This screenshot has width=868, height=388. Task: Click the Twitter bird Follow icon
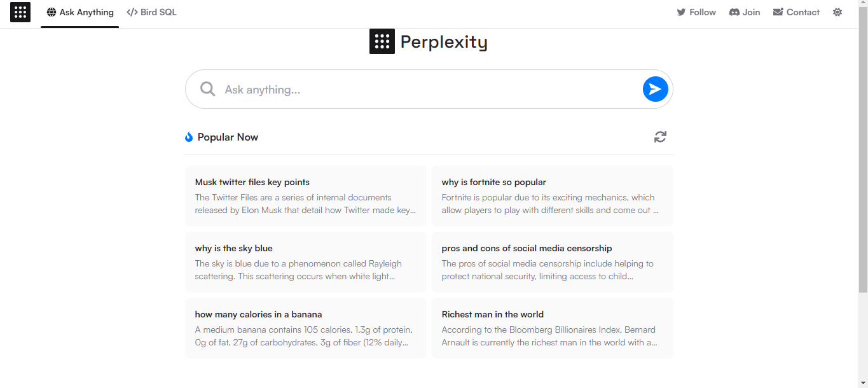click(681, 12)
